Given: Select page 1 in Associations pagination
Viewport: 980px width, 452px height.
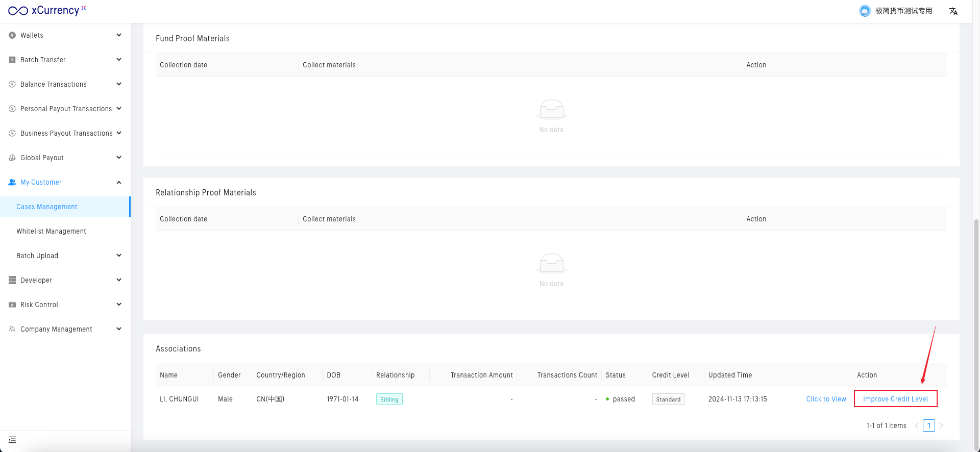Looking at the screenshot, I should tap(929, 425).
